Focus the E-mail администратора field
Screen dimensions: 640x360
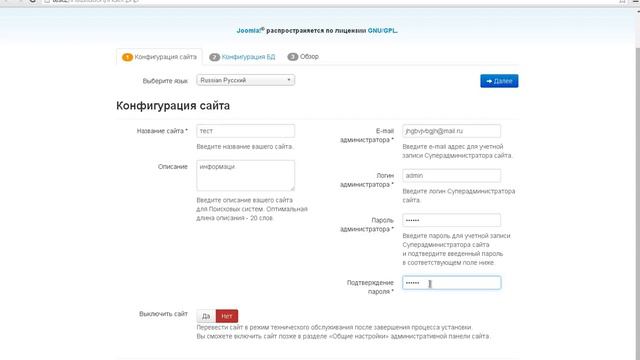point(451,131)
